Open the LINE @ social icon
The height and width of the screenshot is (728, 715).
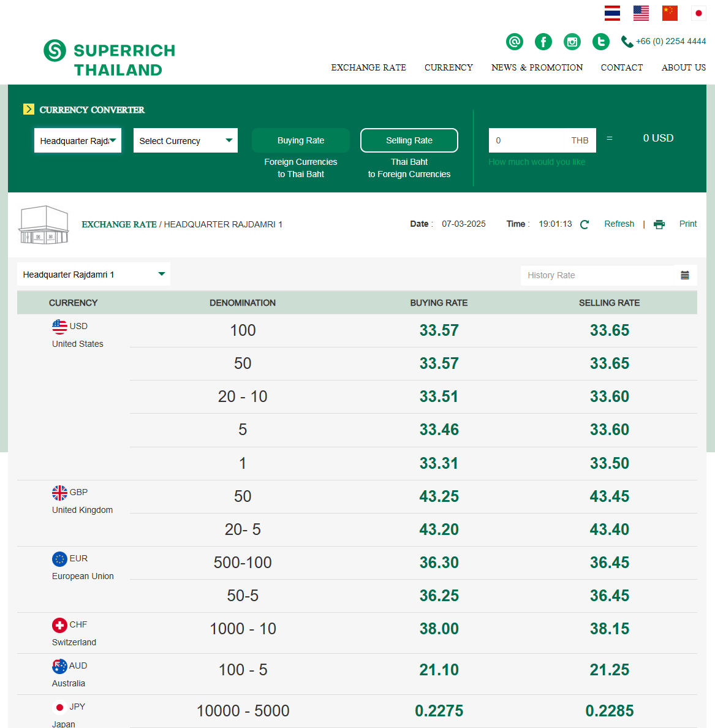(515, 42)
